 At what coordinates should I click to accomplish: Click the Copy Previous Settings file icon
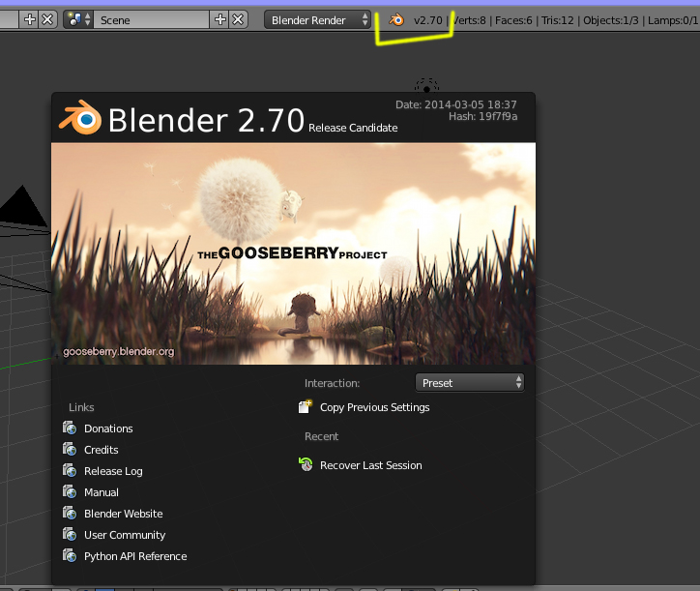[306, 406]
